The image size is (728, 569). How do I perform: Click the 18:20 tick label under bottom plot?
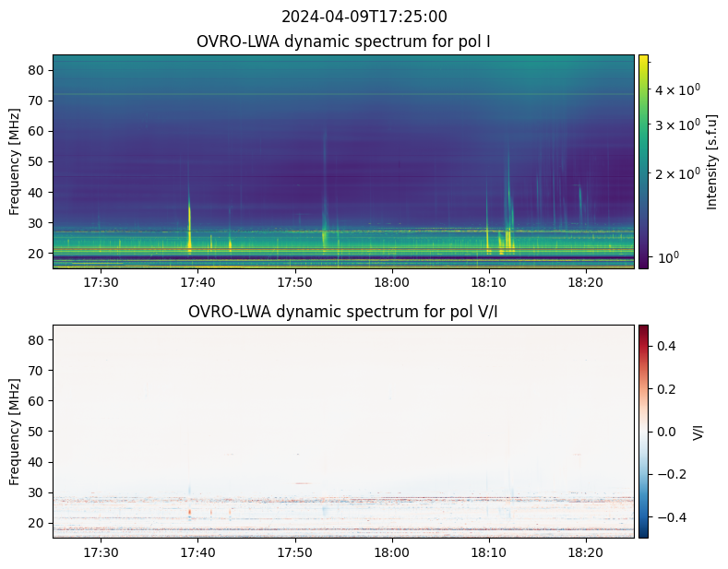586,552
